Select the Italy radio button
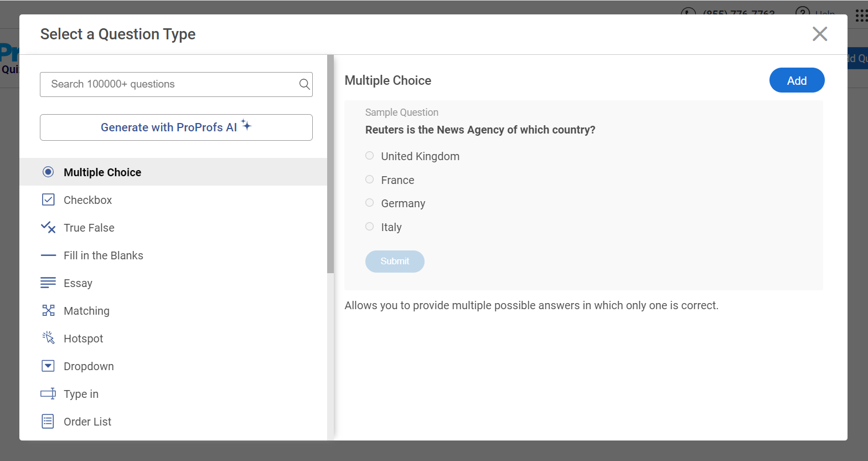Image resolution: width=868 pixels, height=461 pixels. (x=370, y=227)
